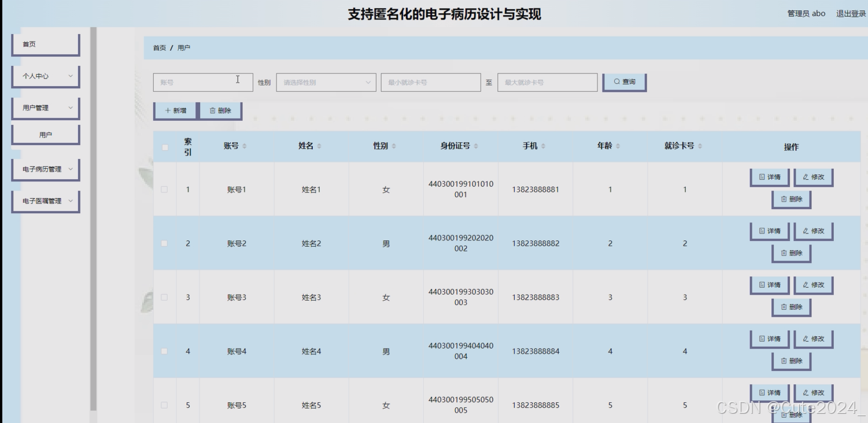
Task: Sort table by 手机 column arrows
Action: point(543,146)
